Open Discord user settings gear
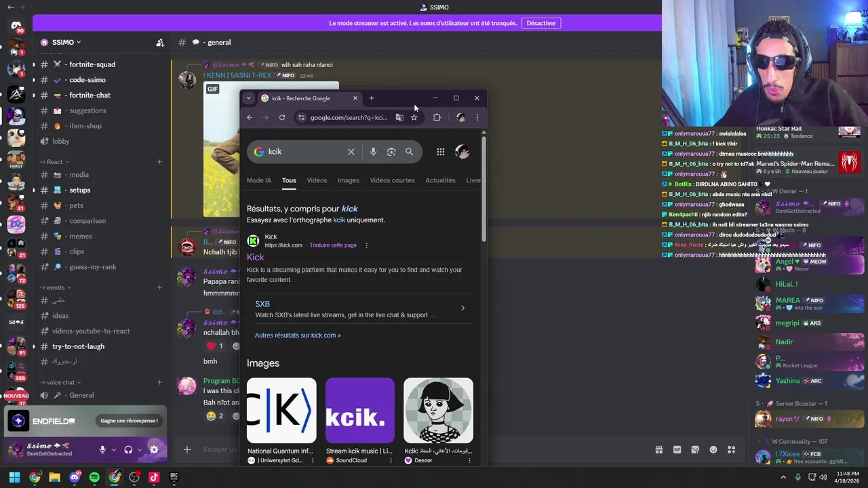868x488 pixels. (x=154, y=449)
